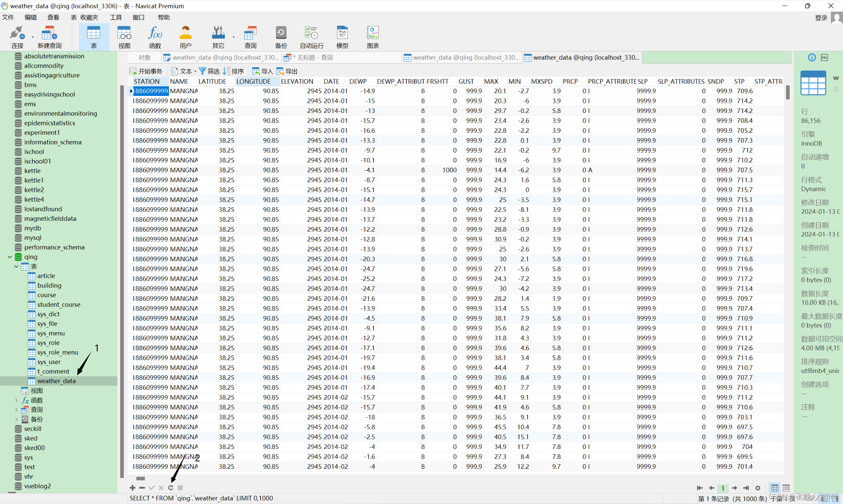Open the 文本 dropdown arrow in table toolbar
Viewport: 843px width, 504px height.
pos(195,71)
